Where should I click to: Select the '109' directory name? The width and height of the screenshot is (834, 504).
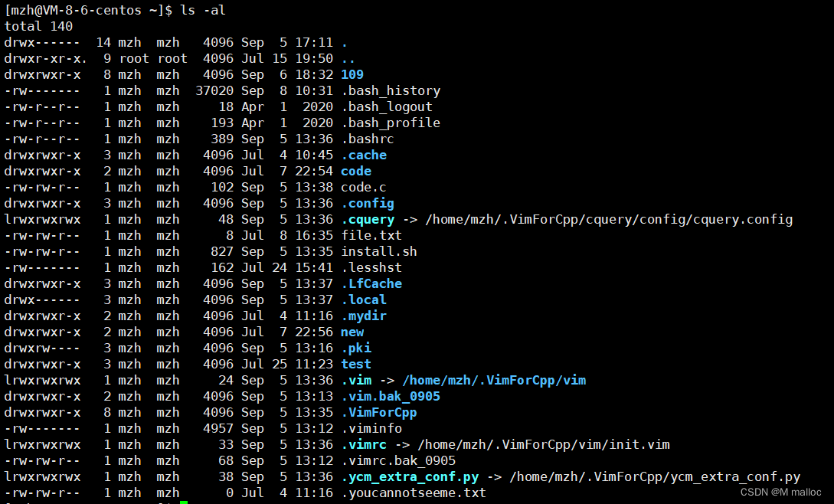tap(352, 74)
